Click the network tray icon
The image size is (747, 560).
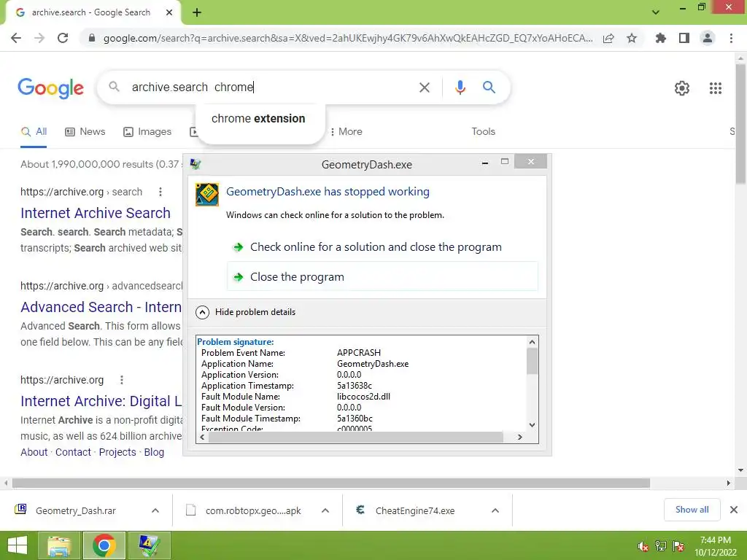click(x=660, y=546)
